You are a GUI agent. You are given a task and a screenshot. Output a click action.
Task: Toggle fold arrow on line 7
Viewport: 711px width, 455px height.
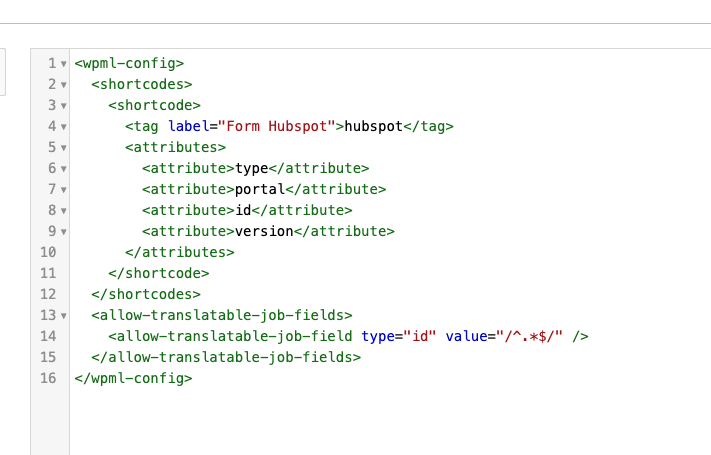click(x=63, y=190)
